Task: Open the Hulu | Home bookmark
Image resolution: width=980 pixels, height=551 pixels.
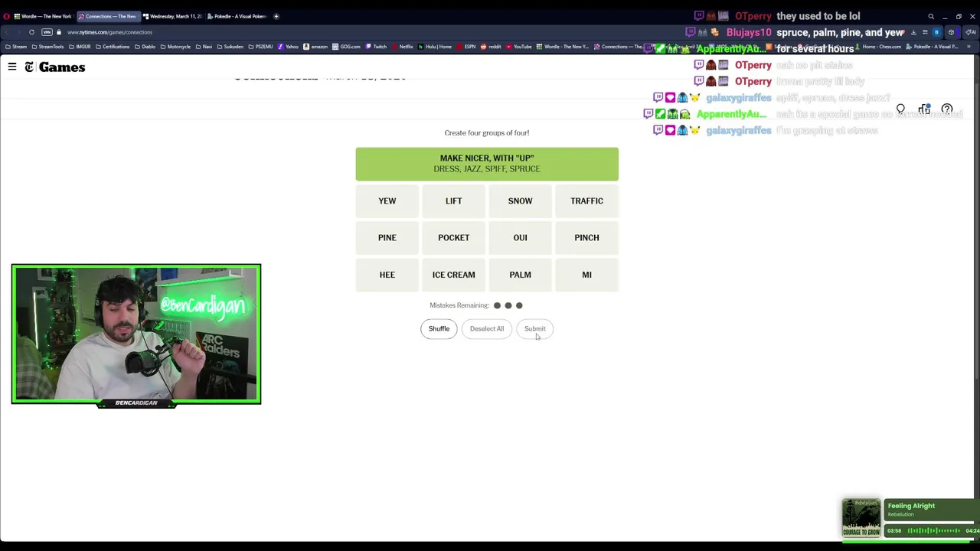Action: 436,47
